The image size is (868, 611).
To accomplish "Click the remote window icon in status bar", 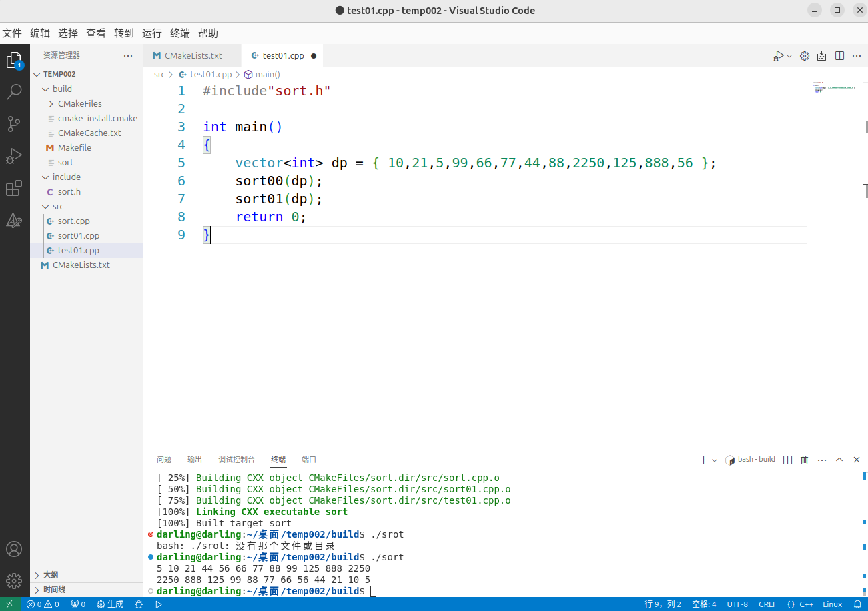I will (9, 604).
